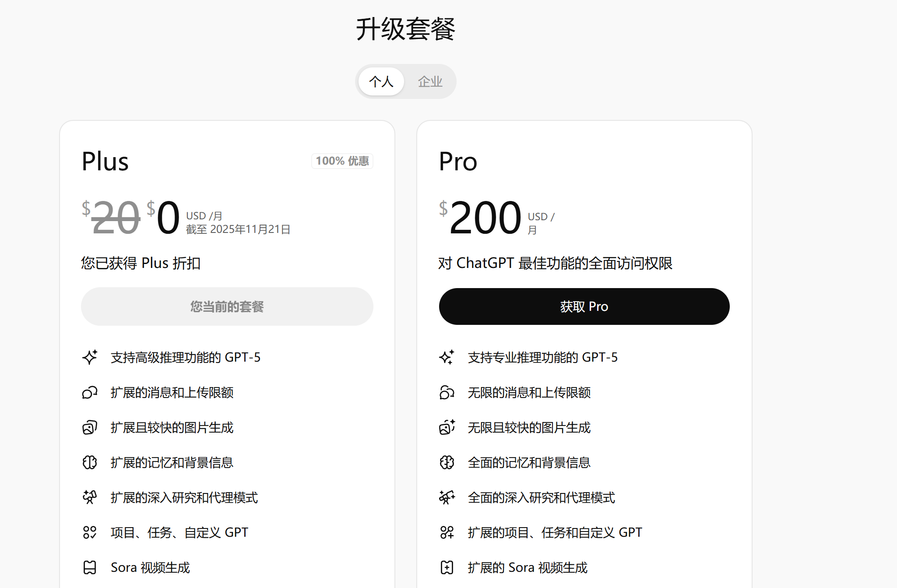Click deep research telescope icon in Pro plan
This screenshot has width=897, height=588.
[x=447, y=497]
